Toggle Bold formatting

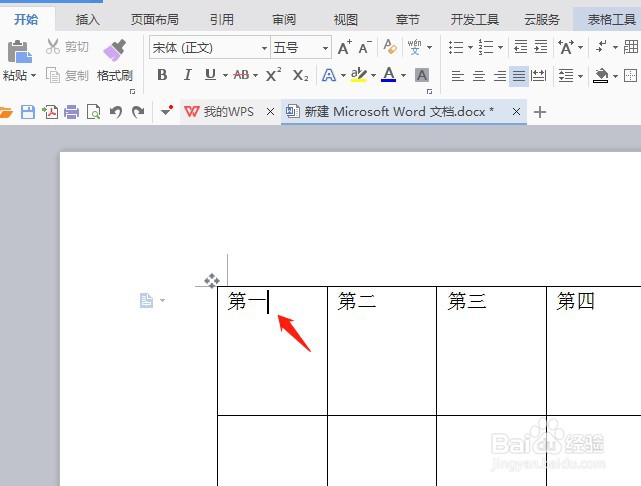coord(162,75)
